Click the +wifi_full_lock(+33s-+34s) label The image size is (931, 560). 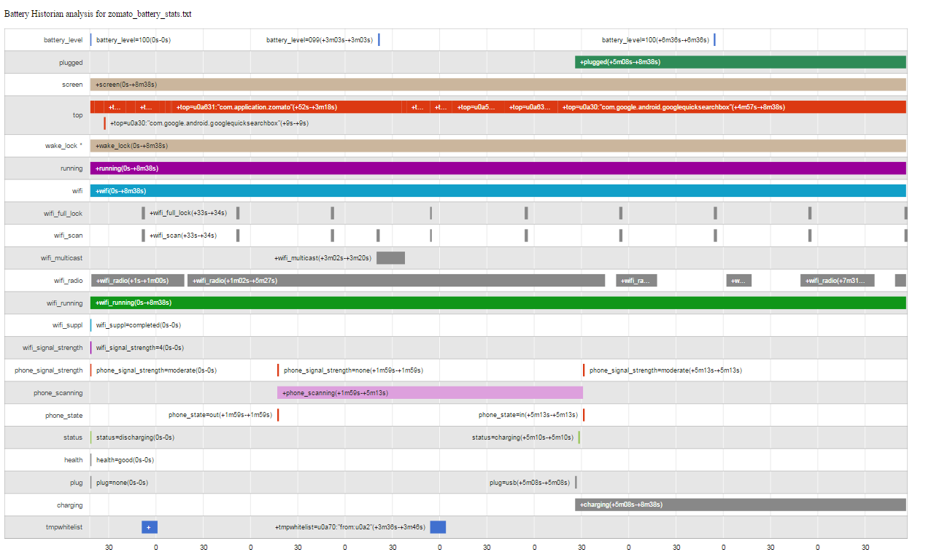pyautogui.click(x=188, y=213)
